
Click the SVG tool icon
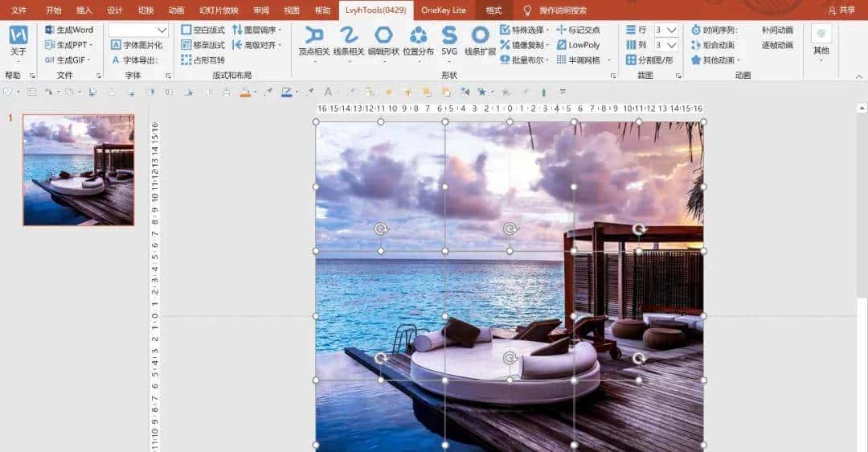449,35
